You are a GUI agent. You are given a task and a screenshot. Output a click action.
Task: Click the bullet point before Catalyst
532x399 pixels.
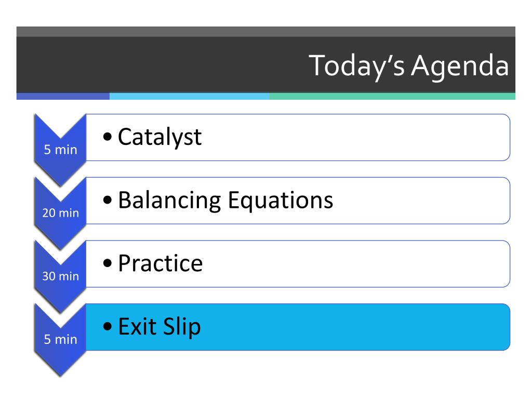click(107, 137)
